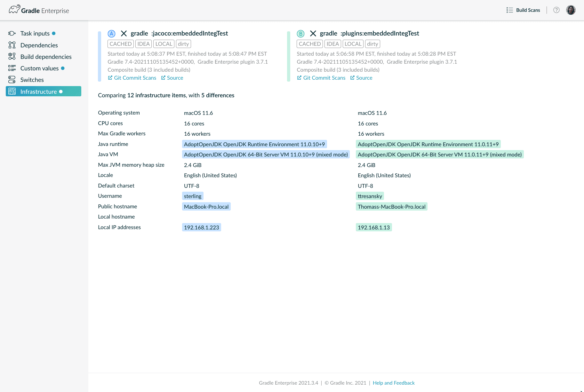The image size is (584, 392).
Task: Click the Gradle Enterprise elephant logo
Action: point(14,10)
